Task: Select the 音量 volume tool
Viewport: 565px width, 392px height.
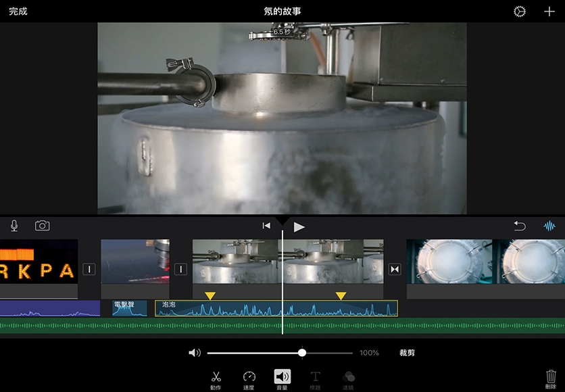Action: [x=282, y=379]
